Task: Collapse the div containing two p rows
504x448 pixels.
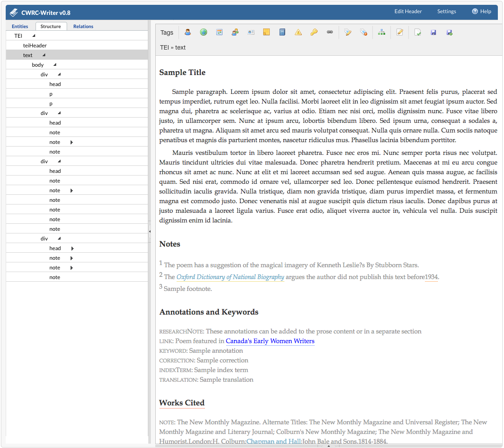Action: [x=59, y=74]
